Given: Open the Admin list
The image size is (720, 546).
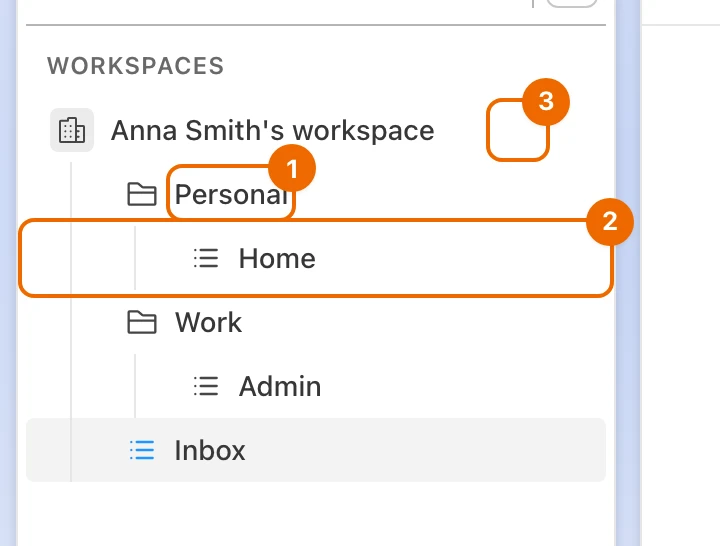Looking at the screenshot, I should coord(316,386).
